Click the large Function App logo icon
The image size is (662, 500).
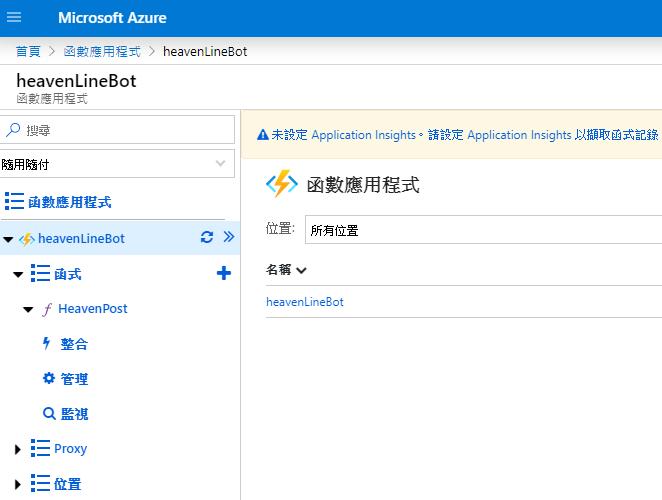tap(282, 184)
